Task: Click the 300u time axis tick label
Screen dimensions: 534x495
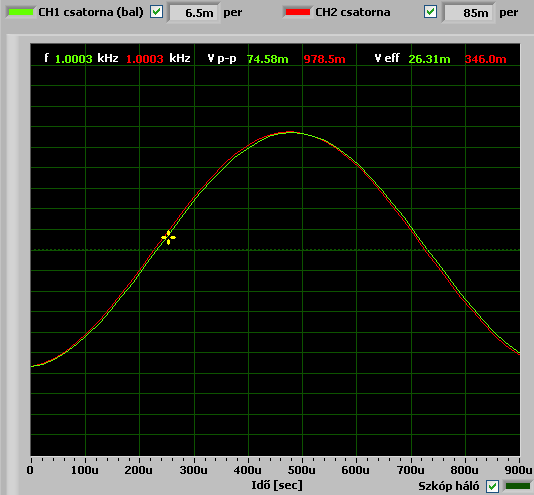Action: 193,470
